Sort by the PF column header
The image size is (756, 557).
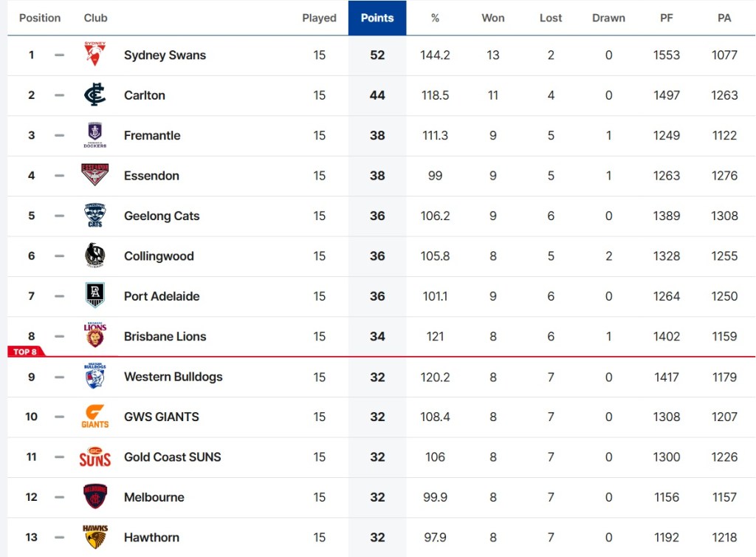pyautogui.click(x=666, y=18)
